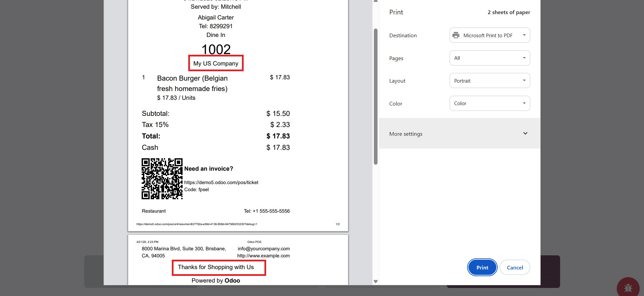This screenshot has width=644, height=296.
Task: Click the 'Print' dialog title
Action: pos(396,12)
